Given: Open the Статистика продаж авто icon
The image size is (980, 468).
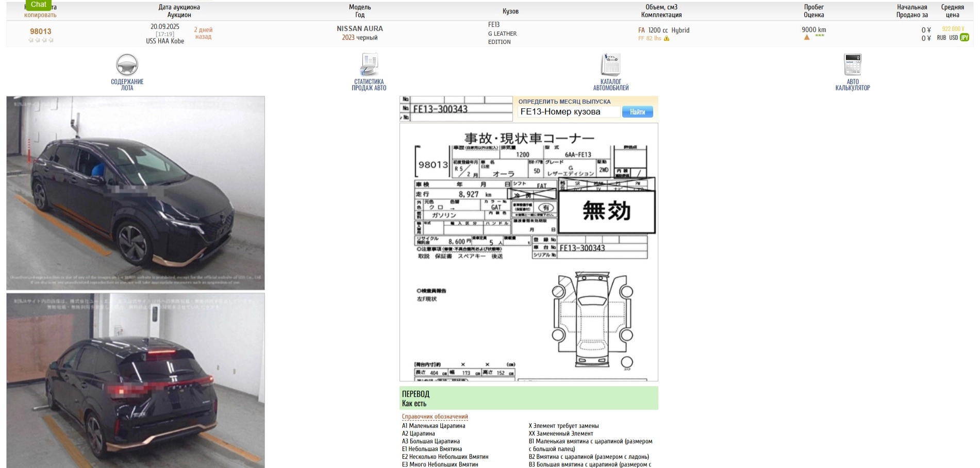Looking at the screenshot, I should [369, 65].
